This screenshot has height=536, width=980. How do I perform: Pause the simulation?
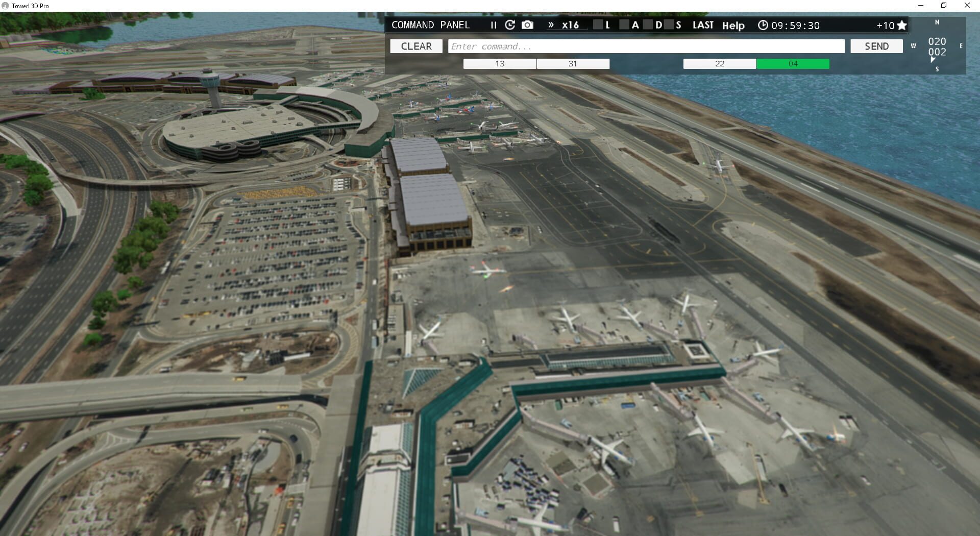pyautogui.click(x=493, y=25)
